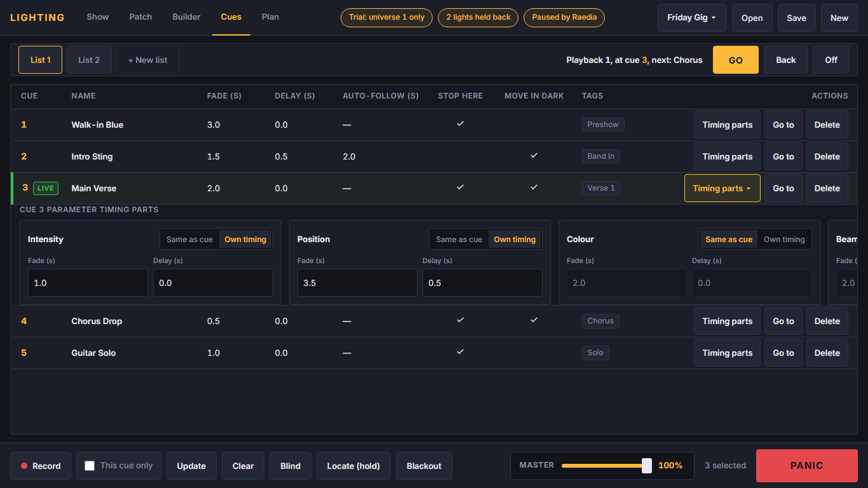Toggle Stop Here for Guitar Solo cue
Viewport: 868px width, 488px height.
pyautogui.click(x=460, y=352)
